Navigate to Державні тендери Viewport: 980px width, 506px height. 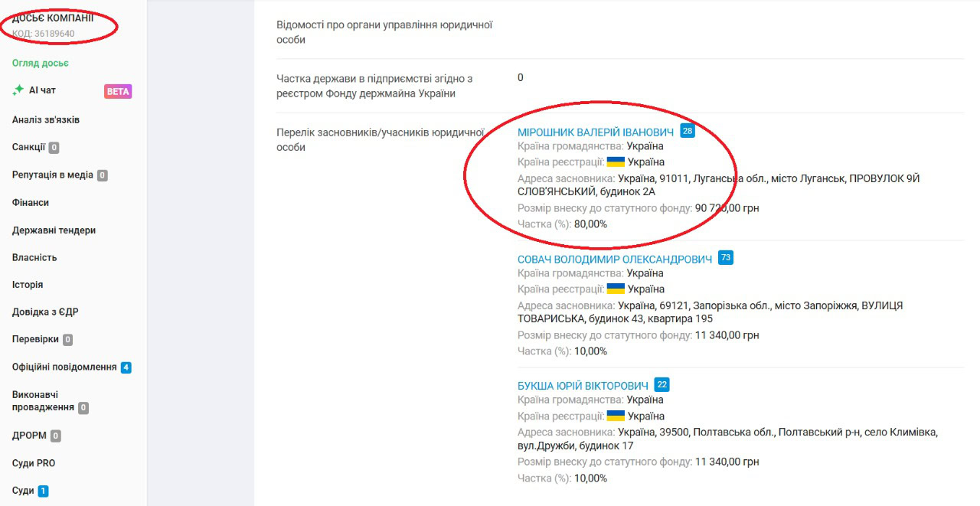[x=54, y=230]
